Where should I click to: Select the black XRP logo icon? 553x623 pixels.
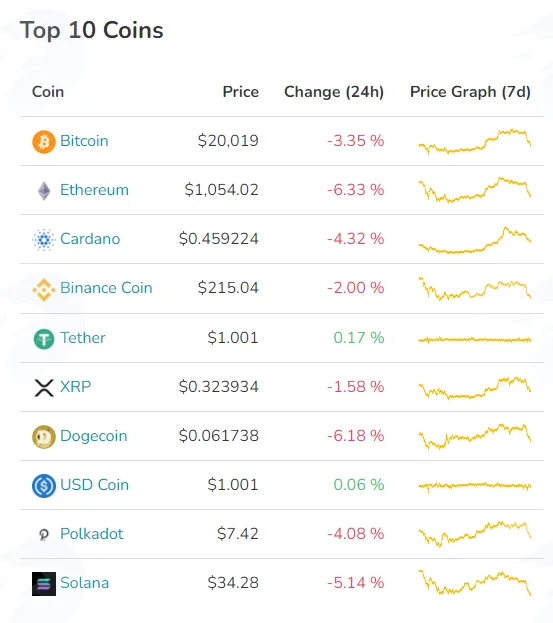[44, 388]
